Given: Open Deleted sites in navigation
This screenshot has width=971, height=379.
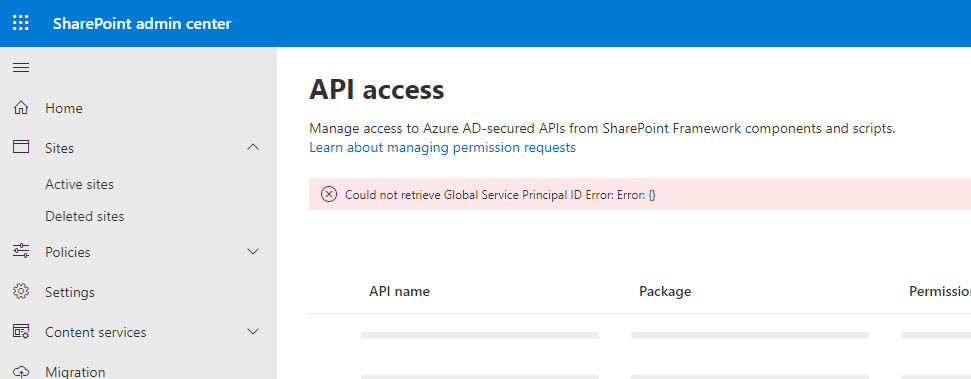Looking at the screenshot, I should coord(85,217).
